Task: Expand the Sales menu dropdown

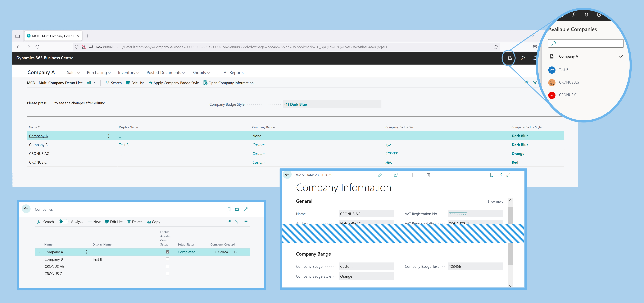Action: (x=73, y=73)
